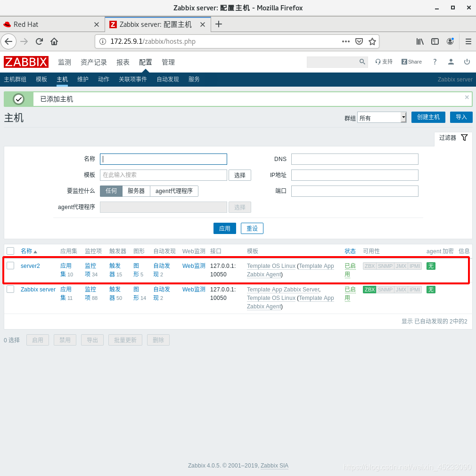Image resolution: width=476 pixels, height=476 pixels.
Task: Open a new browser tab
Action: pyautogui.click(x=219, y=24)
